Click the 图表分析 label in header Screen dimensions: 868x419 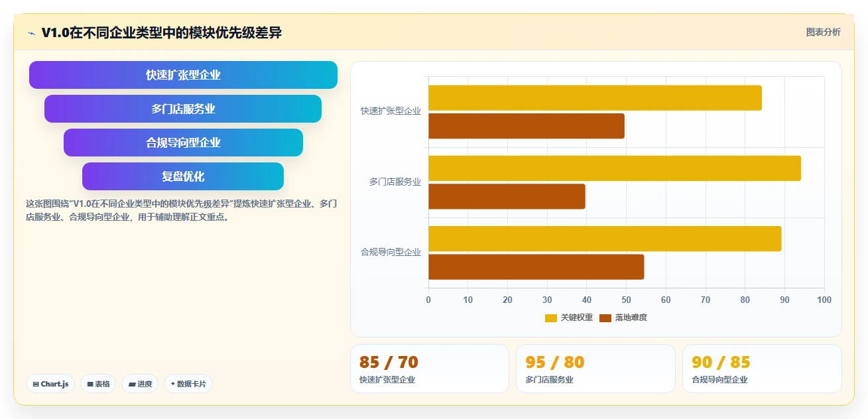pos(823,32)
